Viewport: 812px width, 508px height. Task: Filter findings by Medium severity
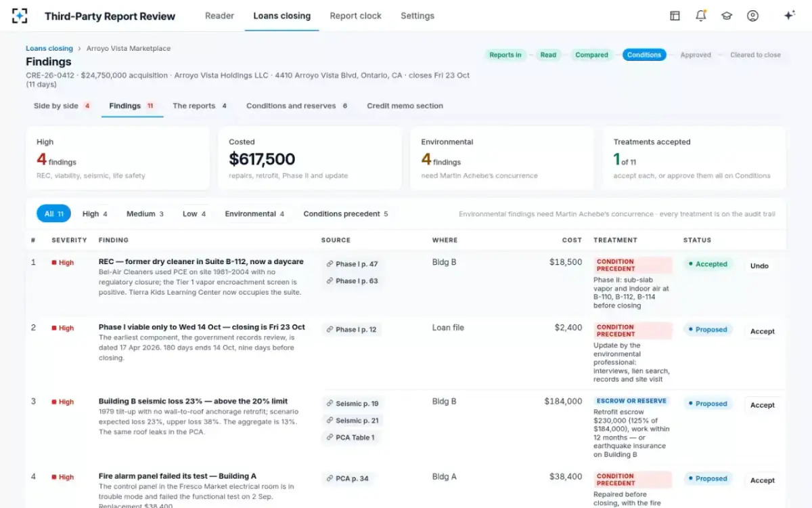tap(145, 214)
